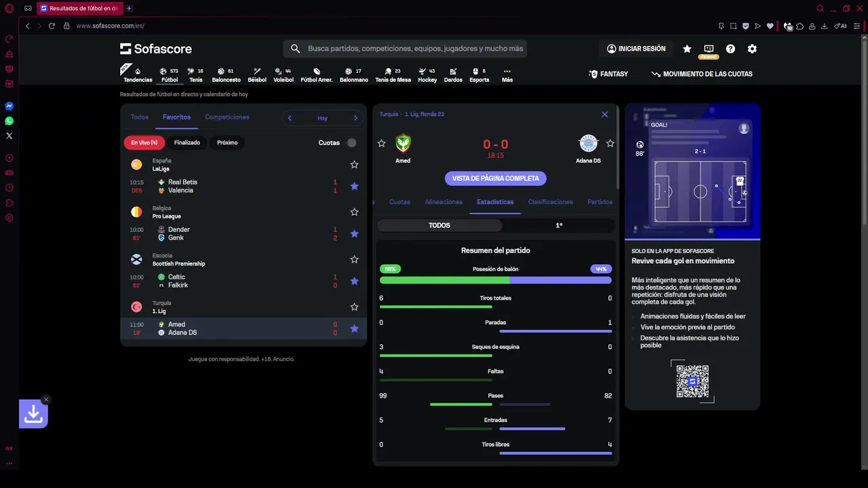Open MOVIMIENTO DE LAS CUOTAS link
Screen dimensions: 868x488
702,74
